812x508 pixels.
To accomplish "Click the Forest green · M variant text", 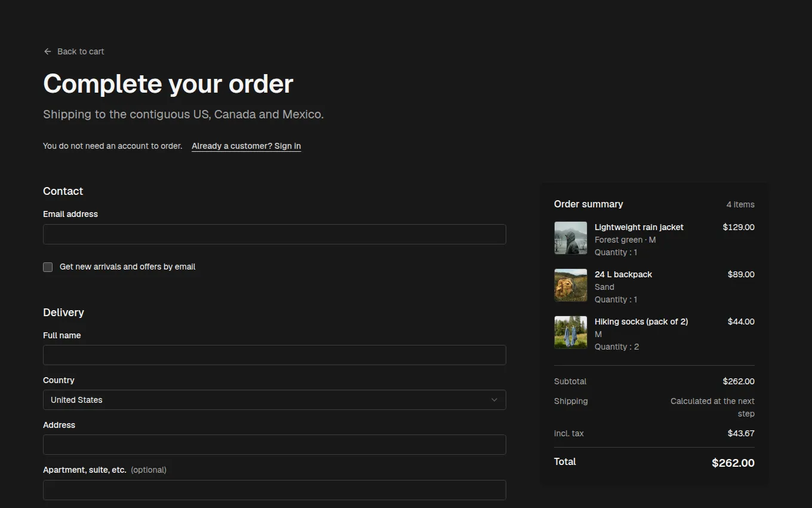I will (625, 240).
